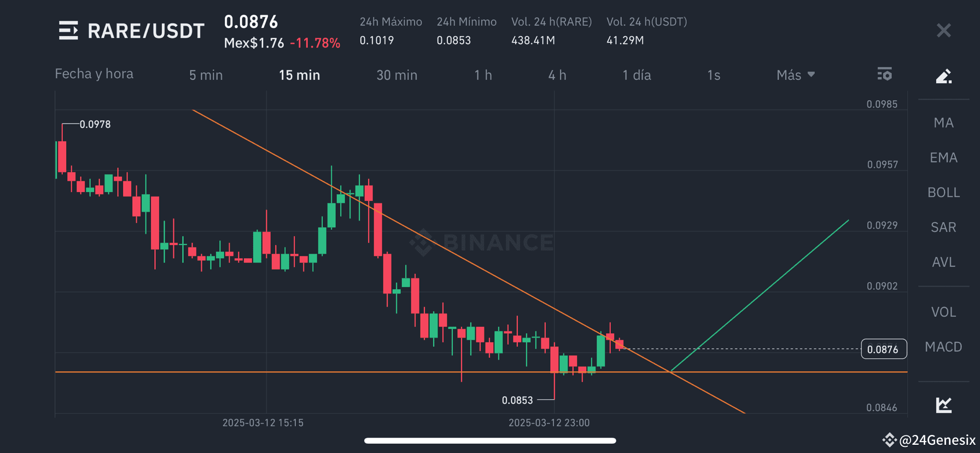Enable the MA indicator
The height and width of the screenshot is (453, 980).
tap(943, 123)
